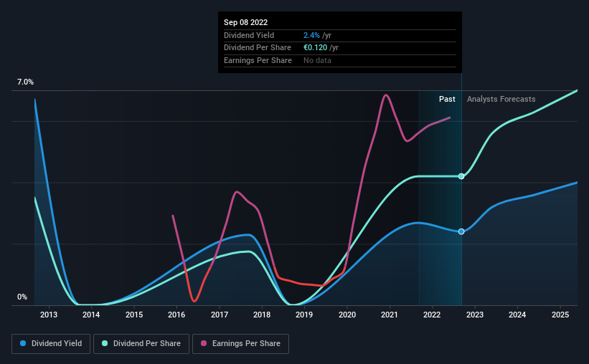Click the No data earnings value
Viewport: 589px width, 364px height.
(x=317, y=60)
